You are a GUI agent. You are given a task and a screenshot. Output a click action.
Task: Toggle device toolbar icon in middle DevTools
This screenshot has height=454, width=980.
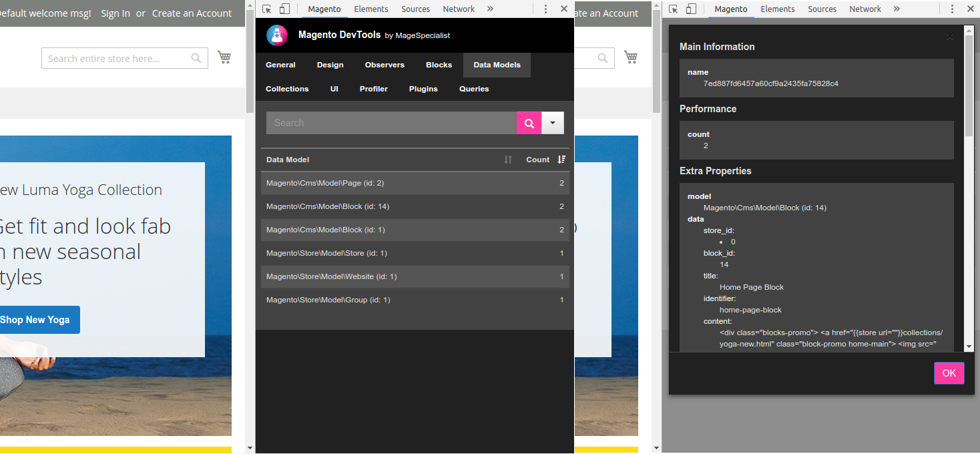point(285,9)
